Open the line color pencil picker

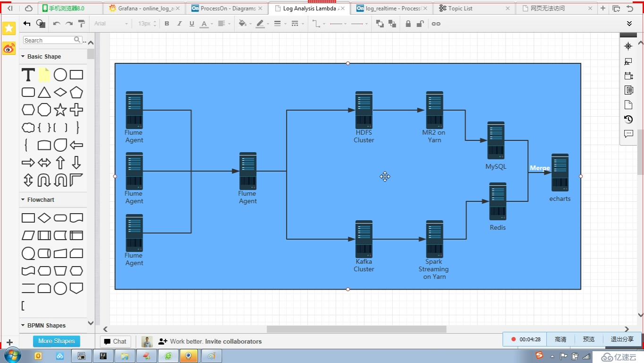click(x=263, y=24)
